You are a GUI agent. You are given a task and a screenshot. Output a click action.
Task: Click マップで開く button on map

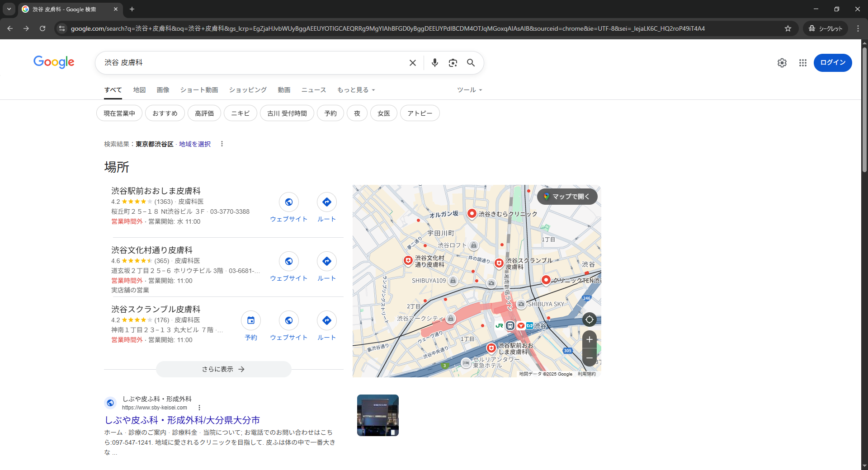[567, 197]
